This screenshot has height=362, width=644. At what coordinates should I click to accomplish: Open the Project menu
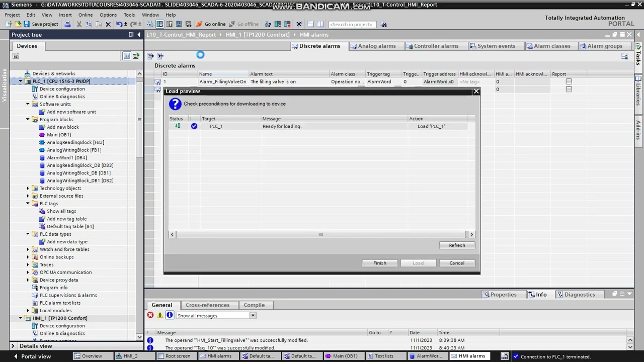pos(12,15)
